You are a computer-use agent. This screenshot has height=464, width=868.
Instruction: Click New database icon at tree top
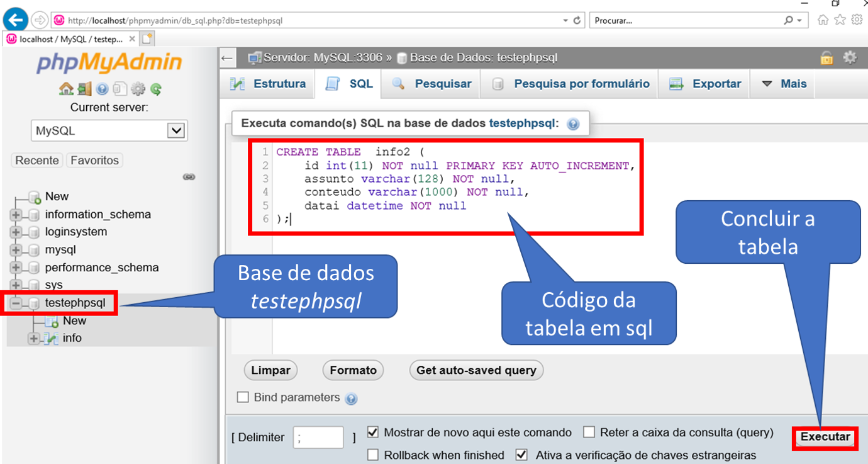click(x=35, y=197)
